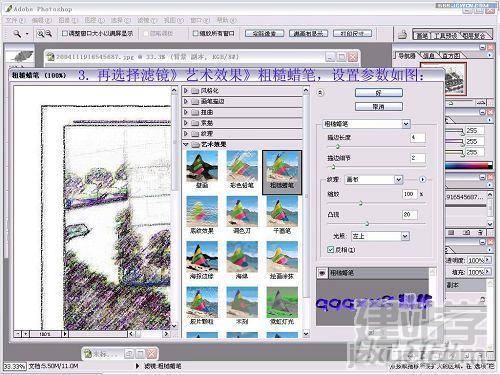
Task: Pick the 调色刀 Palette Knife filter thumbnail
Action: pos(242,214)
